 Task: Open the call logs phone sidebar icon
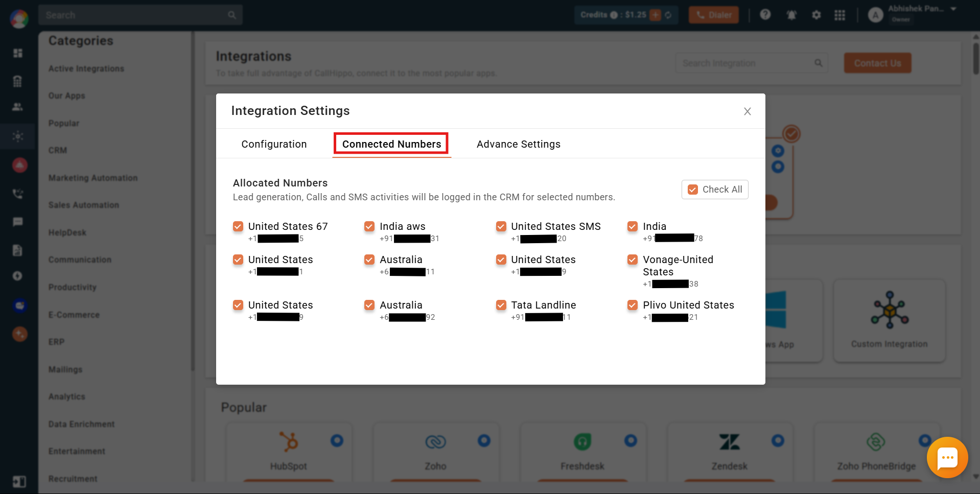click(18, 194)
